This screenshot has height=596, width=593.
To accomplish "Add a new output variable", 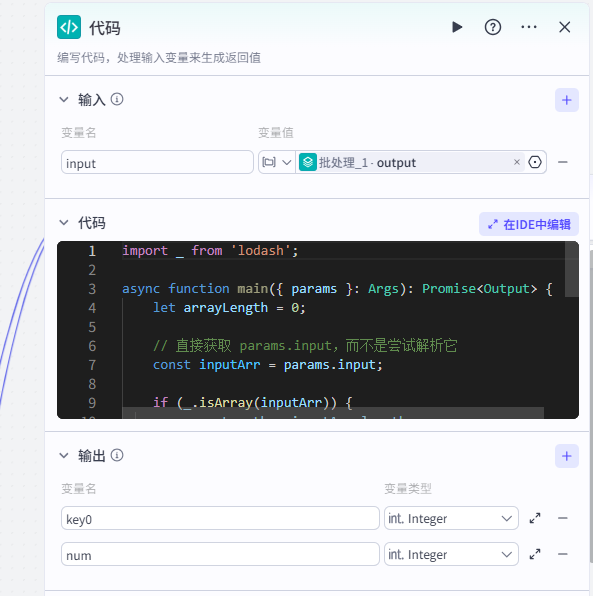I will pos(567,456).
